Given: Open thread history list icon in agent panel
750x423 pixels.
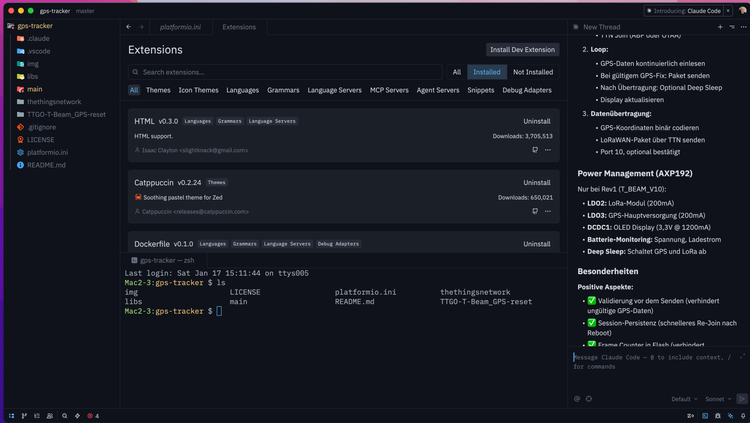Looking at the screenshot, I should pos(732,27).
